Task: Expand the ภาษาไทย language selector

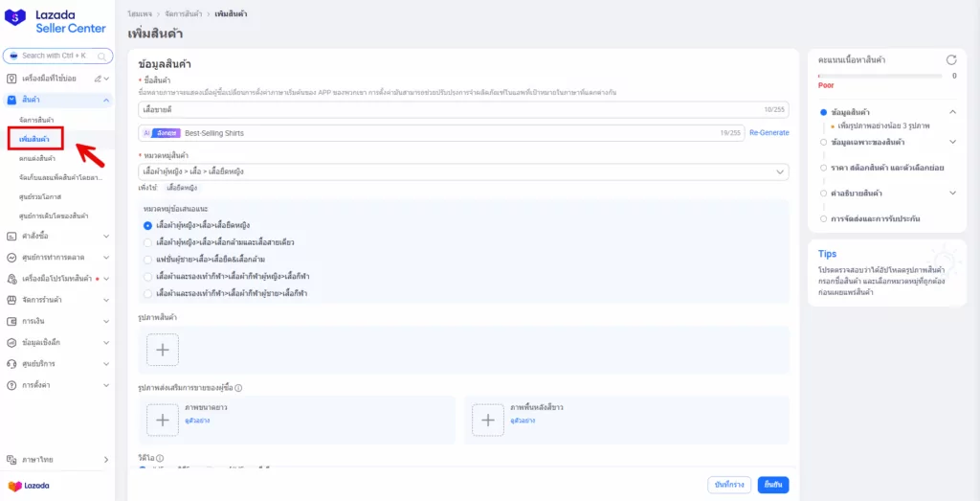Action: 57,460
